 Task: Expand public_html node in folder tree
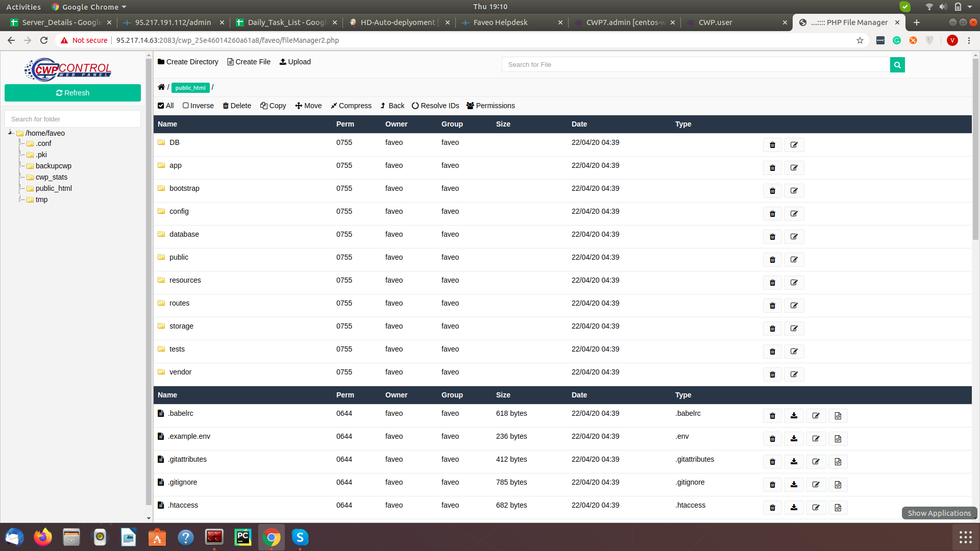click(20, 188)
